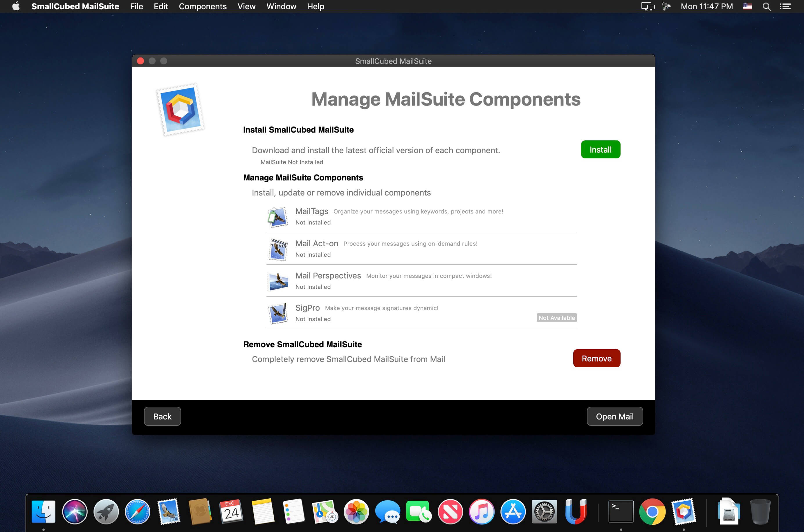Open the Help menu
This screenshot has width=804, height=532.
[x=316, y=6]
